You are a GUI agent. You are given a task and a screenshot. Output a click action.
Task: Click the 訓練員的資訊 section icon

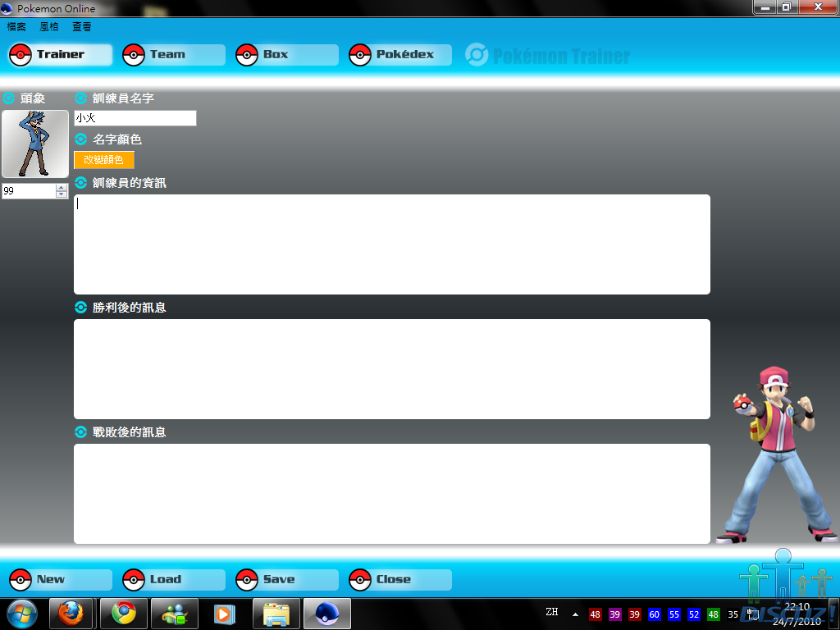(80, 183)
